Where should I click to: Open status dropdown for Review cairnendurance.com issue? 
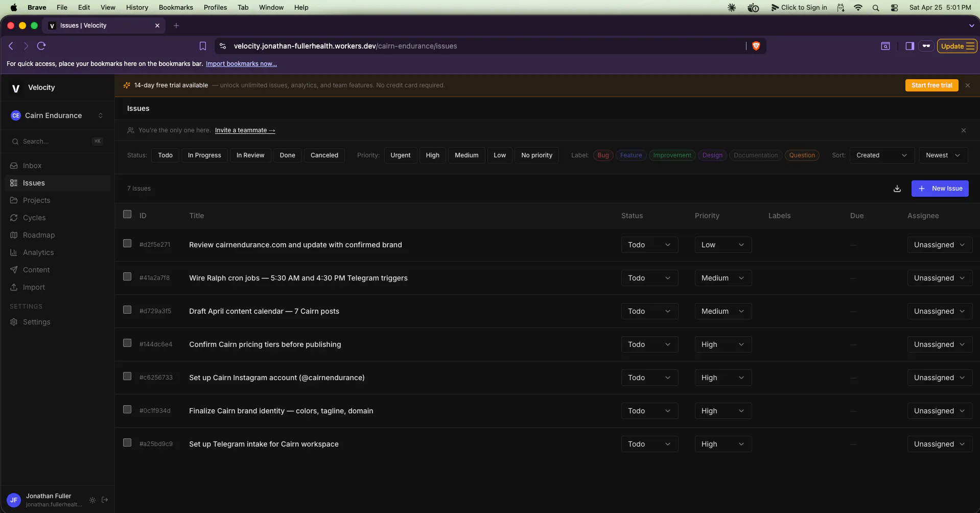pyautogui.click(x=649, y=245)
